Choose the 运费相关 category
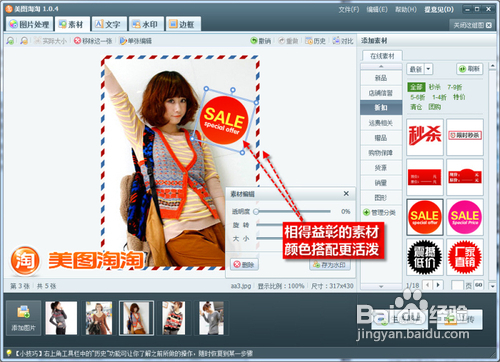 point(381,123)
